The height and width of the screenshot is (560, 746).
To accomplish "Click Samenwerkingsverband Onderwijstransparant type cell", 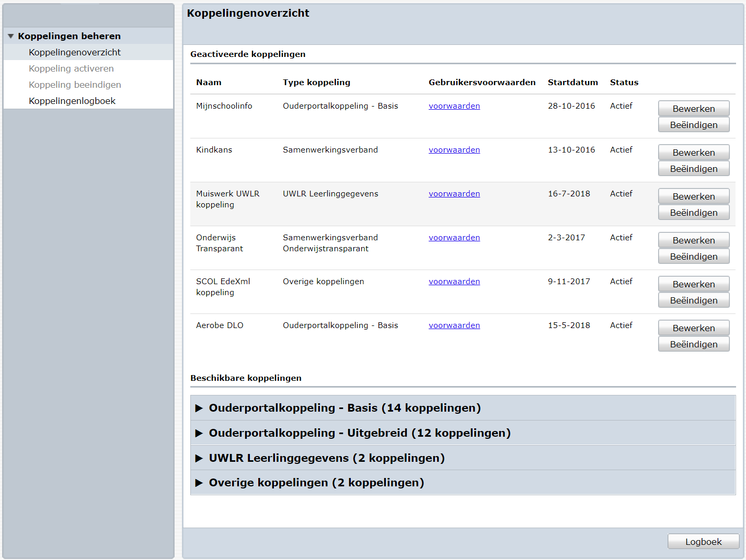I will (330, 243).
